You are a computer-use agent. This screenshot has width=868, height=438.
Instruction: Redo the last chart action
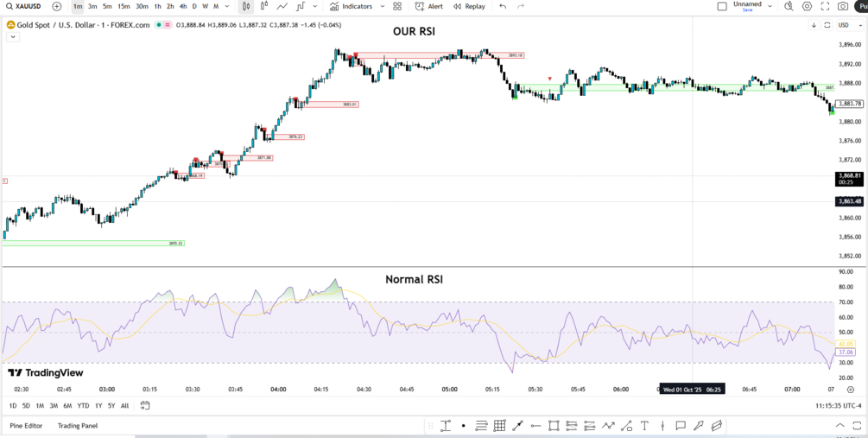point(520,7)
